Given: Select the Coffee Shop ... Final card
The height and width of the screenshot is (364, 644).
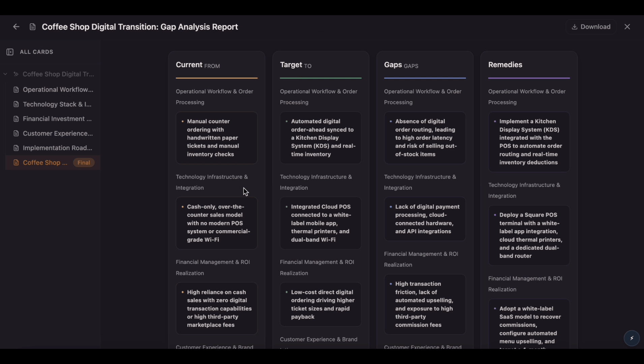Looking at the screenshot, I should click(x=53, y=162).
